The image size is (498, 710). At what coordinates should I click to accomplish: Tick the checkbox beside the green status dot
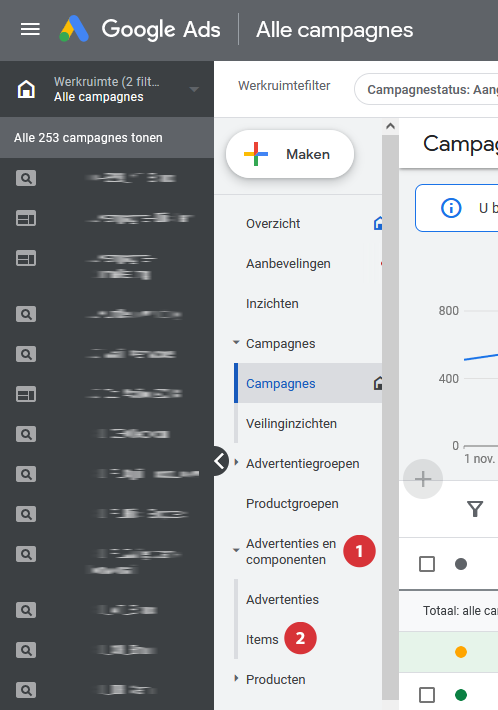click(427, 695)
